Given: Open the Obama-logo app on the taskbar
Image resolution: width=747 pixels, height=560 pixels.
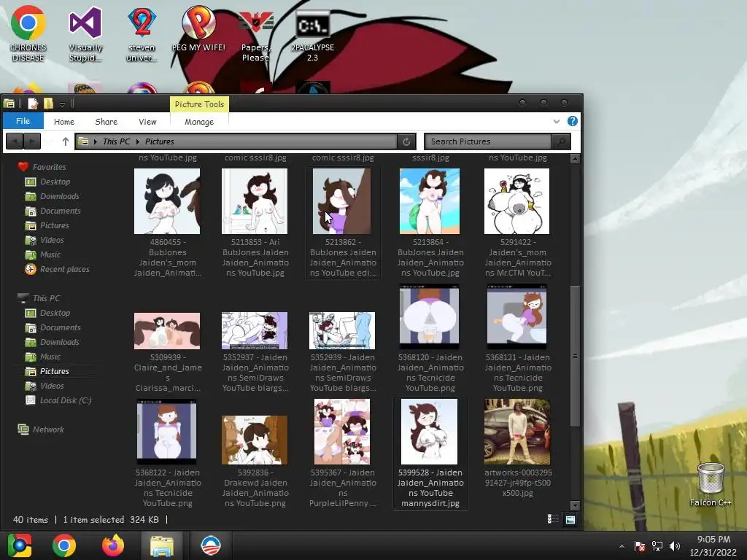Looking at the screenshot, I should (211, 545).
